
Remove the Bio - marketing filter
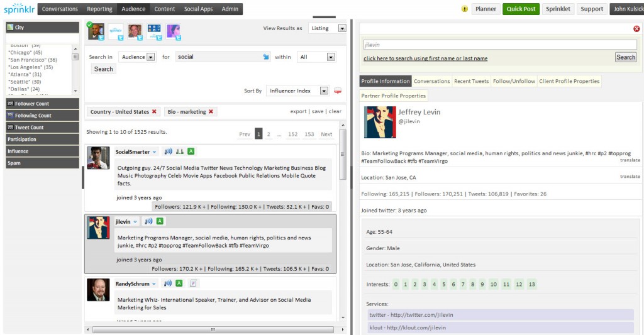pyautogui.click(x=211, y=112)
